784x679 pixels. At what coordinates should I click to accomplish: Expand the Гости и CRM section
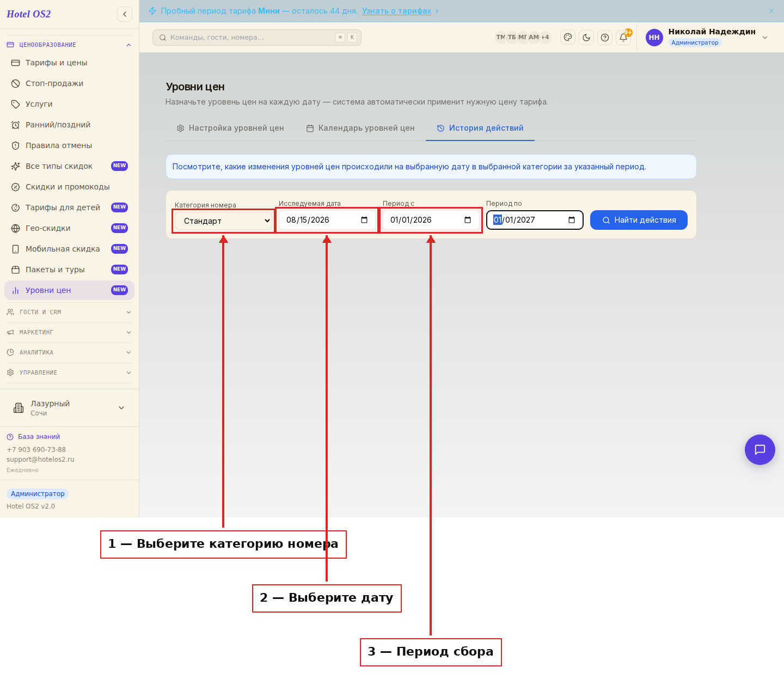point(69,312)
